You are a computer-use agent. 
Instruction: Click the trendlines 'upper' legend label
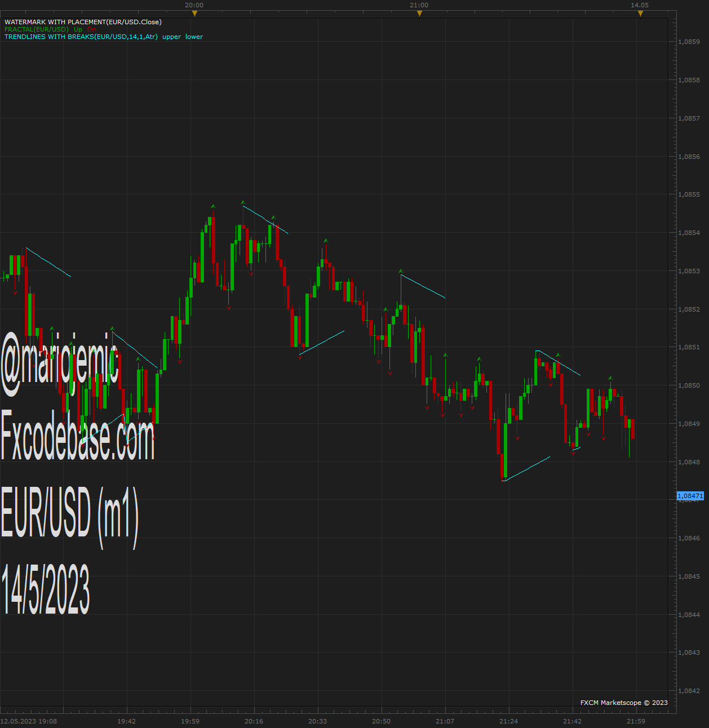(x=172, y=37)
